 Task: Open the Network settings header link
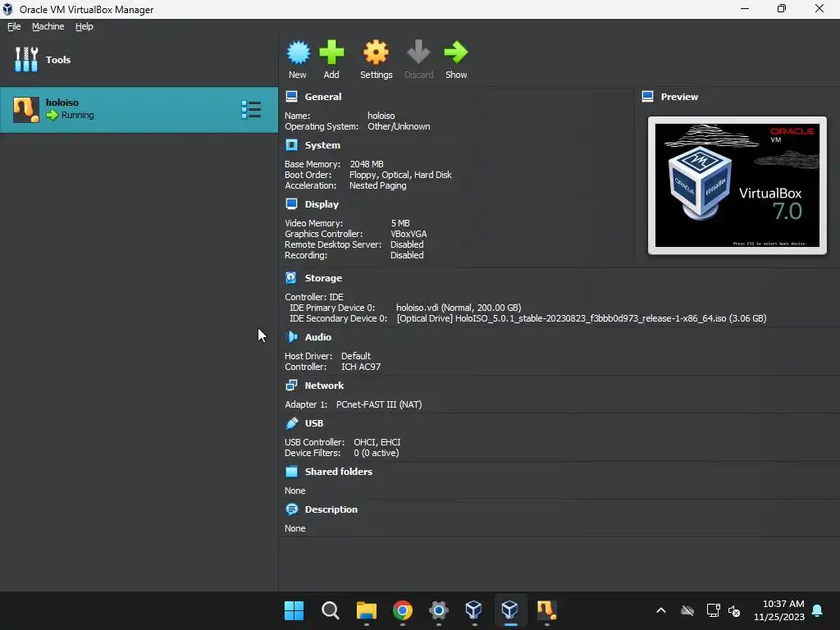pyautogui.click(x=324, y=386)
